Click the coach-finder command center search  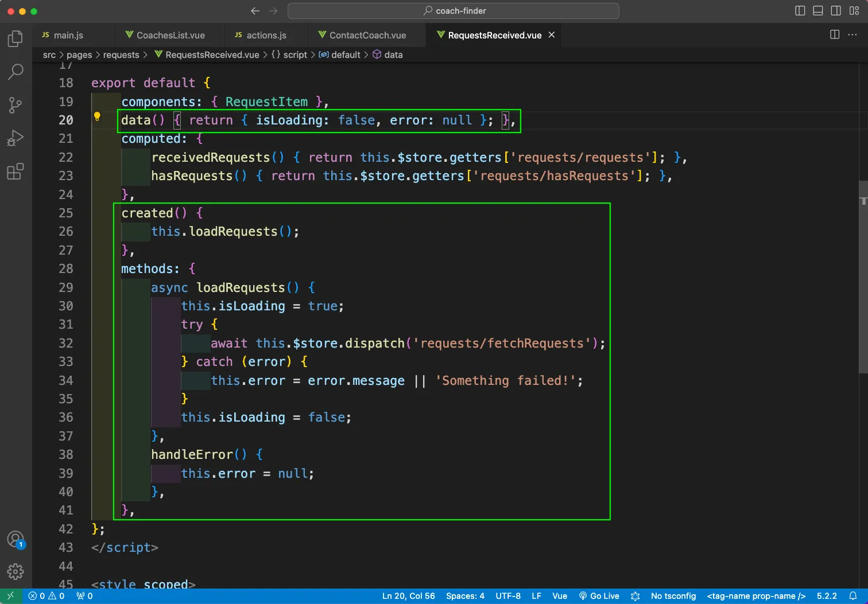click(x=454, y=11)
